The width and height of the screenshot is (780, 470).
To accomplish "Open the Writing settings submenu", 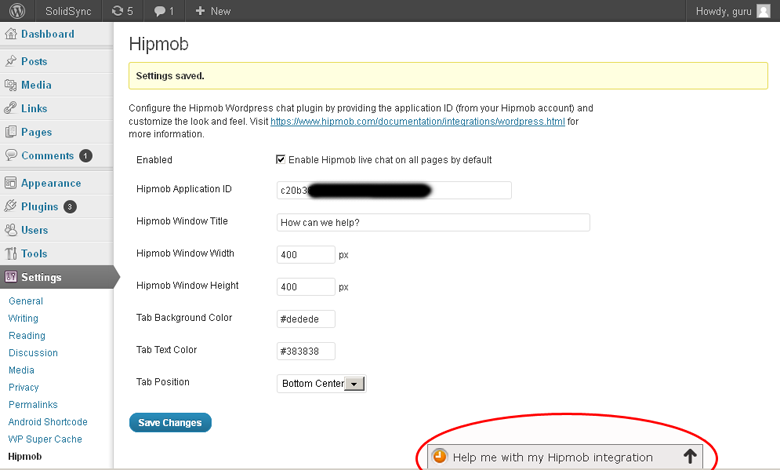I will coord(23,318).
